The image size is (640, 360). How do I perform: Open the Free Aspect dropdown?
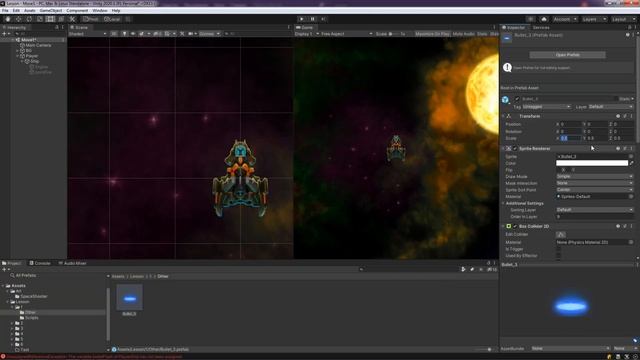coord(347,34)
